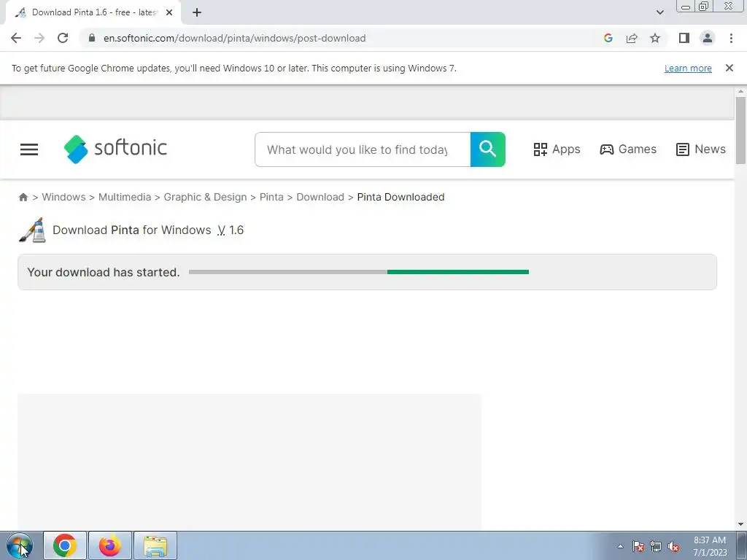Go back to previous page
The height and width of the screenshot is (560, 747).
click(16, 38)
